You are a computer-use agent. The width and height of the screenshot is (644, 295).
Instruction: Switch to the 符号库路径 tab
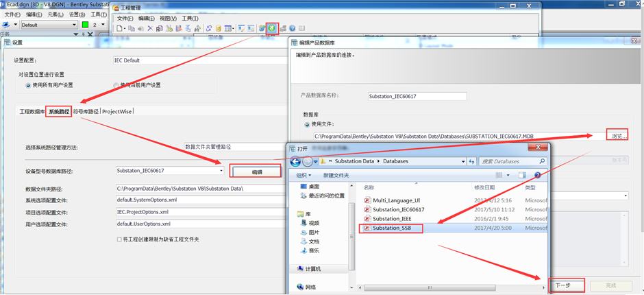[x=86, y=112]
